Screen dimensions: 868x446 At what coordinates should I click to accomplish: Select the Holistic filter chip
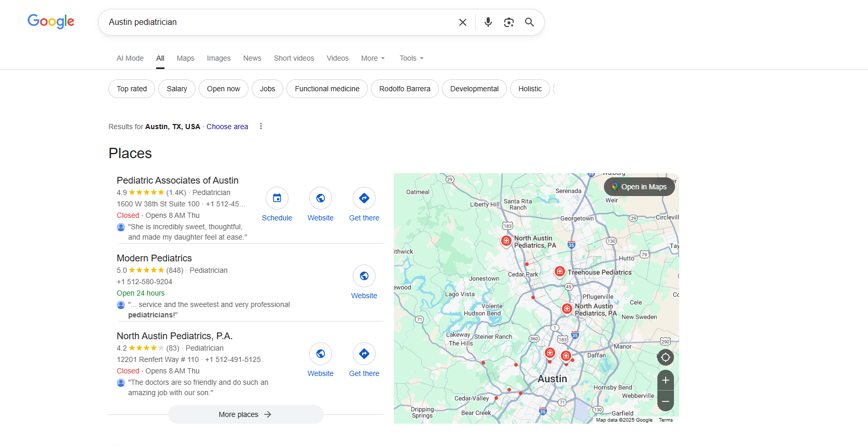click(x=530, y=89)
